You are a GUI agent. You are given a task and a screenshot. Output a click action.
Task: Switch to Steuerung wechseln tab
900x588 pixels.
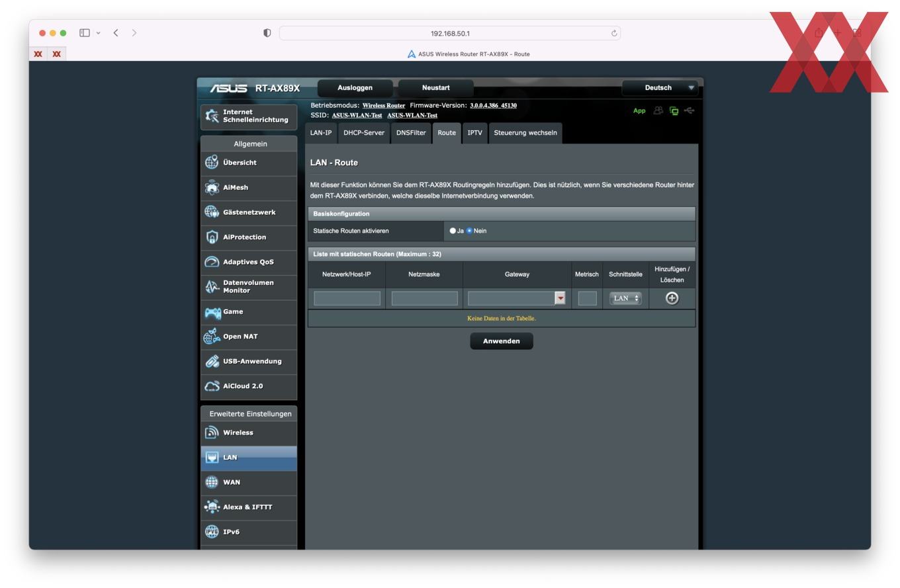point(525,133)
